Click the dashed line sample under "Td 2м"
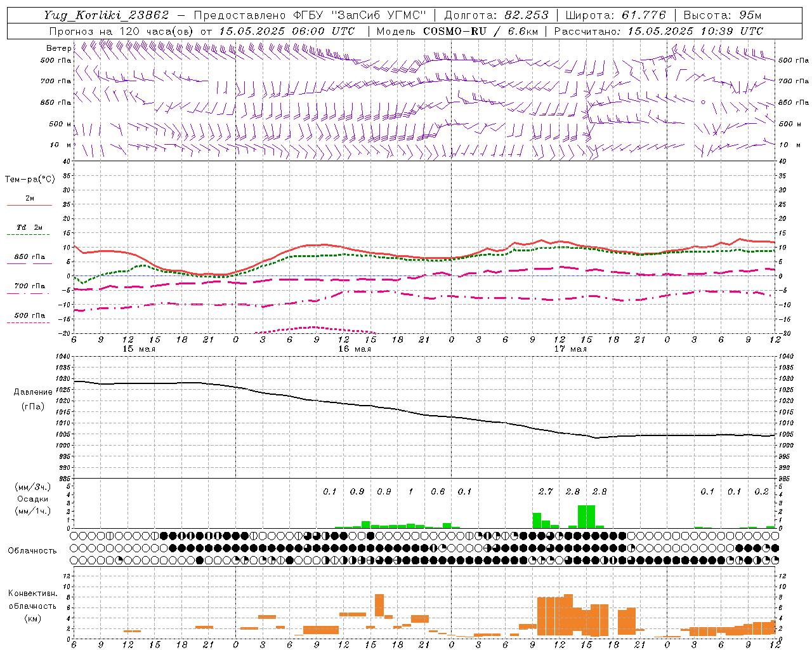The height and width of the screenshot is (650, 812). (x=29, y=235)
